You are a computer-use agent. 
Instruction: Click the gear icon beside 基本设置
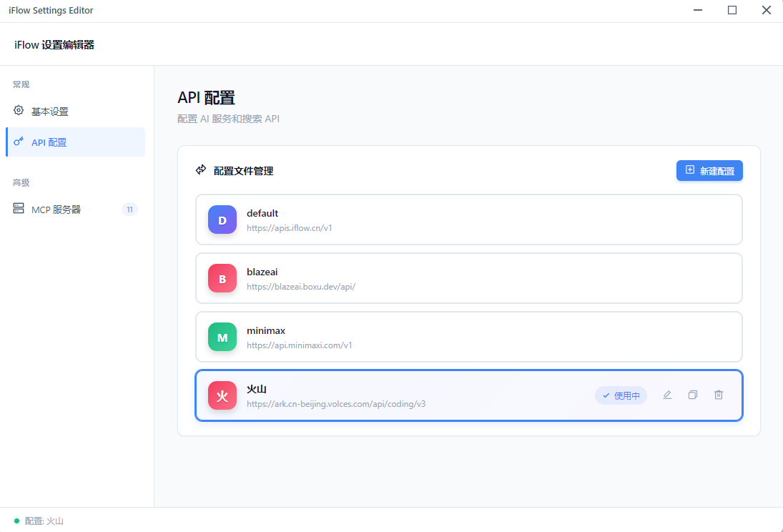tap(19, 111)
